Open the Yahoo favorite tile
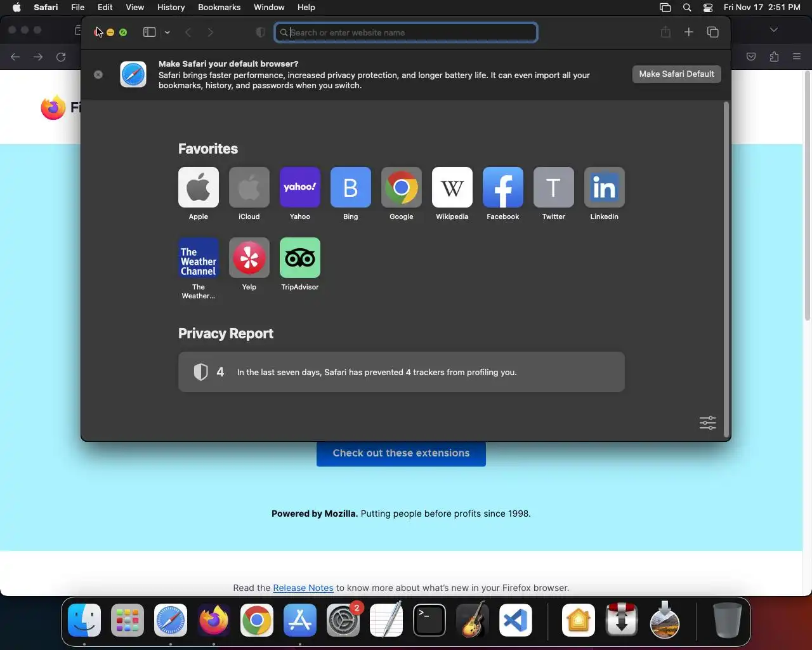Image resolution: width=812 pixels, height=650 pixels. pyautogui.click(x=300, y=187)
